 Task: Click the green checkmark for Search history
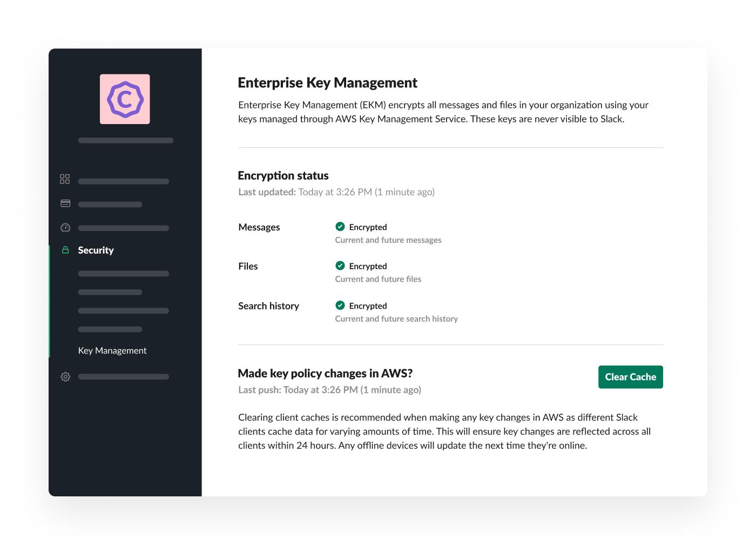tap(340, 305)
